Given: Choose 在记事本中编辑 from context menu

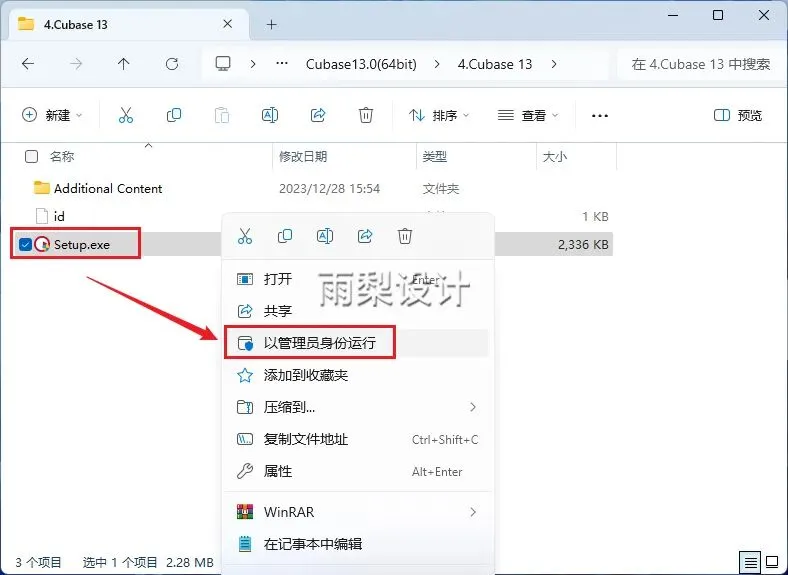Looking at the screenshot, I should [356, 544].
